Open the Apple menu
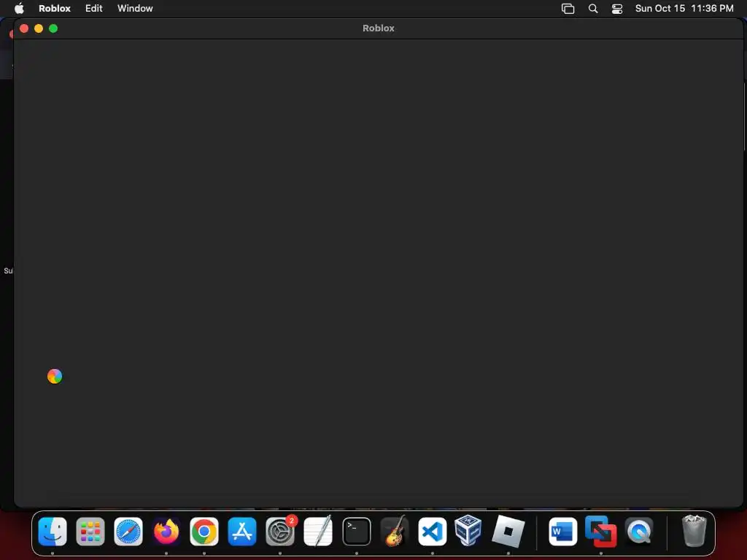 [19, 8]
